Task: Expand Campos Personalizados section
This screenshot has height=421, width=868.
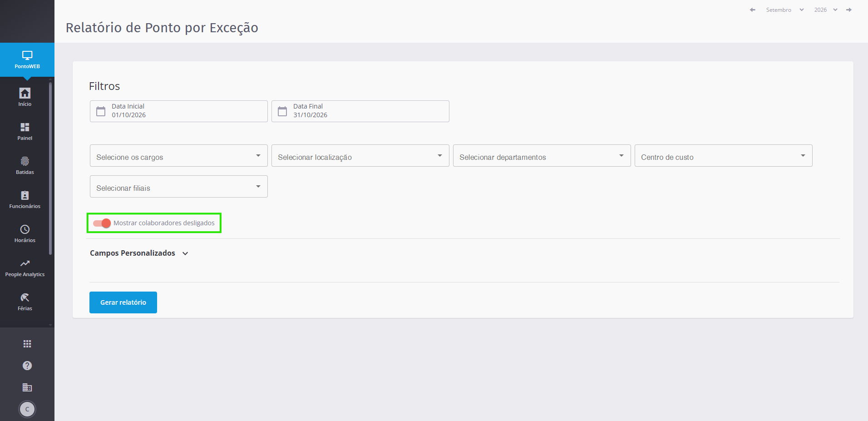Action: click(x=139, y=253)
